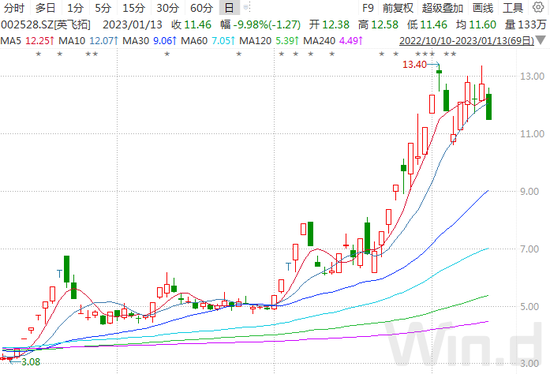This screenshot has width=550, height=374.
Task: Select the 日 daily period tab
Action: point(229,8)
